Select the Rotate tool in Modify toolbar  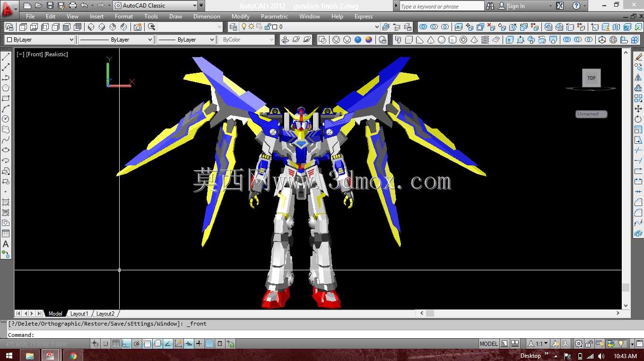point(638,119)
